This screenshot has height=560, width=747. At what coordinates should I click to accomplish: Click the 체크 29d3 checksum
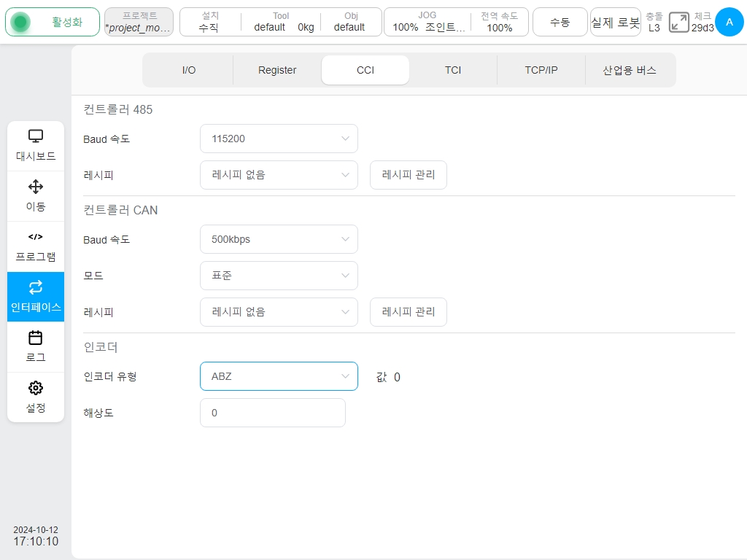coord(703,22)
